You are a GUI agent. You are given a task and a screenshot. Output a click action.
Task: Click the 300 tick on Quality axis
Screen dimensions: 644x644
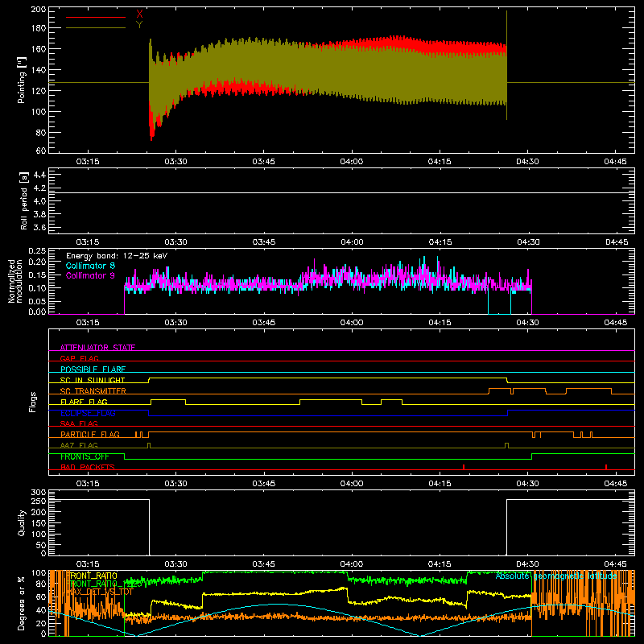tap(39, 493)
